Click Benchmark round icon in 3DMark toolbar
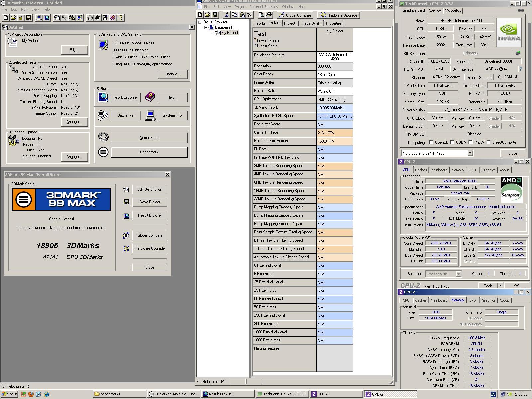Viewport: 532px width, 399px height. point(98,18)
